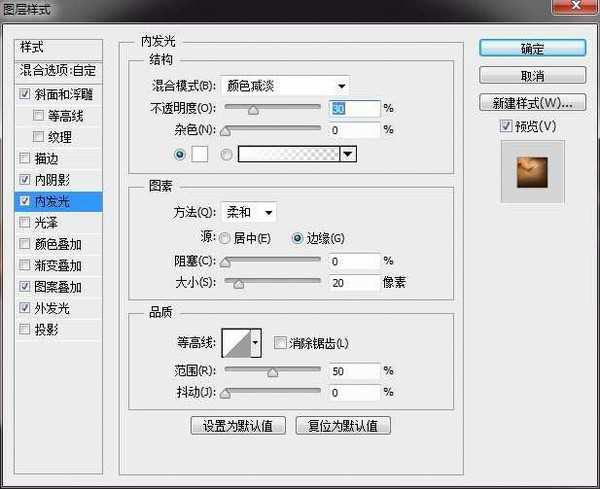Toggle the 斜面和浮雕 (Bevel and Emboss) checkbox
The width and height of the screenshot is (600, 489).
point(25,94)
